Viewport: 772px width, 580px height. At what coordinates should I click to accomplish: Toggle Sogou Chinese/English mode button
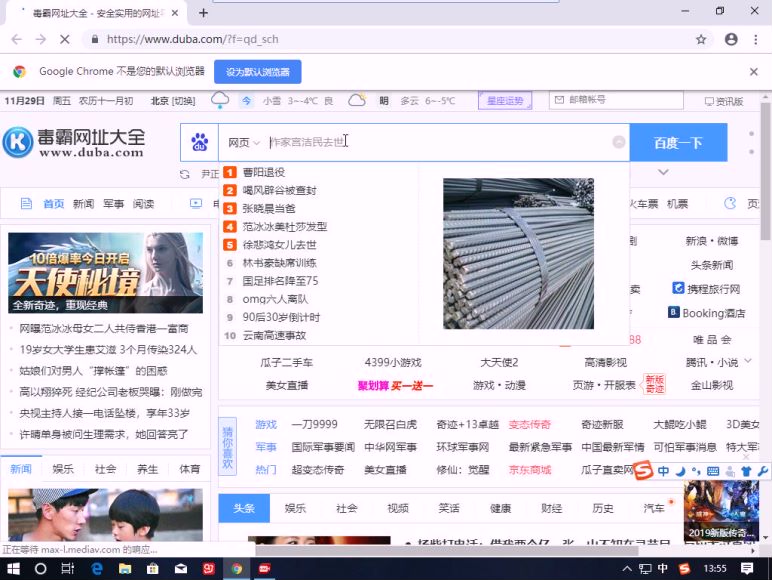pyautogui.click(x=663, y=471)
